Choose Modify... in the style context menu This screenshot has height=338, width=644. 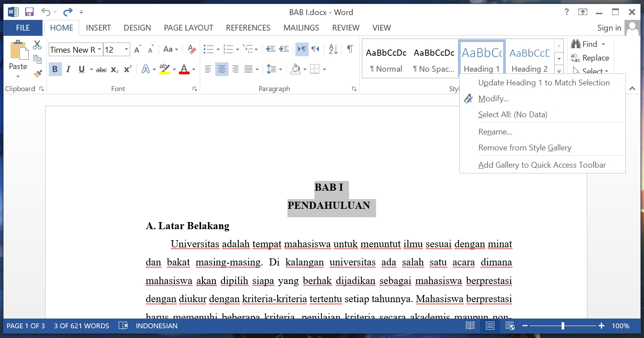[493, 99]
